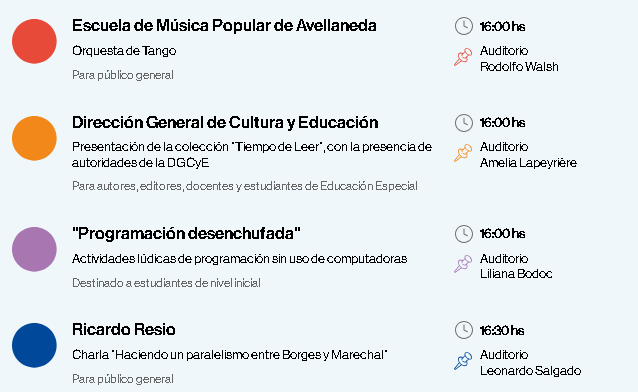Click the red circle beside Escuela de Música
The height and width of the screenshot is (392, 638).
tap(34, 41)
